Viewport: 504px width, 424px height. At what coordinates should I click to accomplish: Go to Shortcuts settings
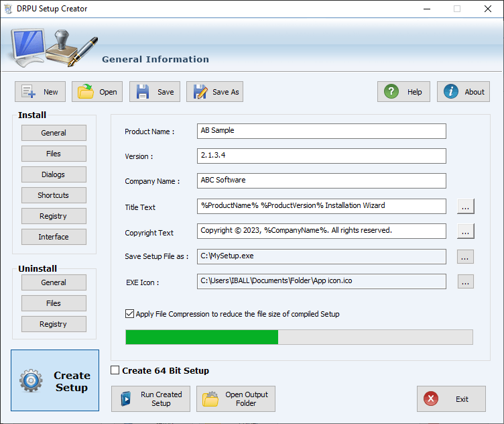[x=54, y=195]
